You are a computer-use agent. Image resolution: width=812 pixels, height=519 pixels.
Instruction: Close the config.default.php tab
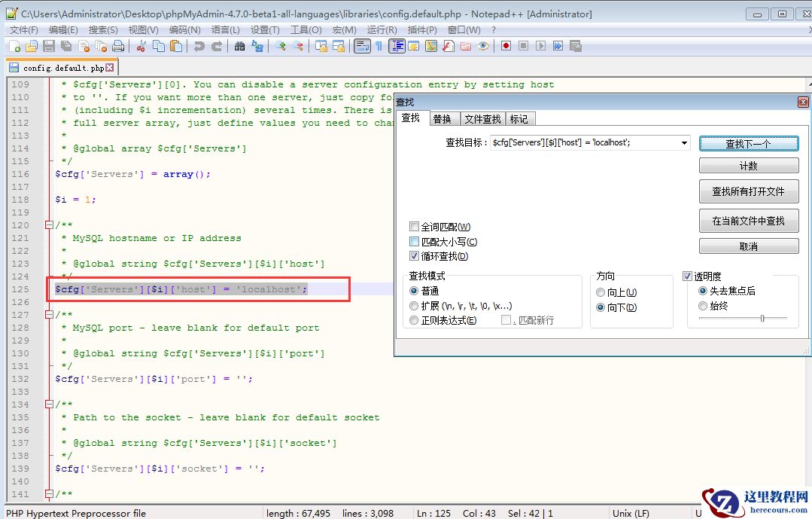pos(110,68)
